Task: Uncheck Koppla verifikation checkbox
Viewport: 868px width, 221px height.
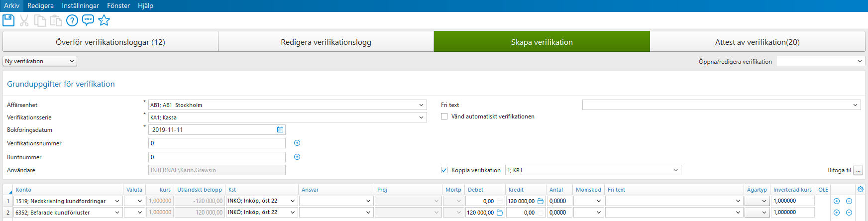Action: (444, 170)
